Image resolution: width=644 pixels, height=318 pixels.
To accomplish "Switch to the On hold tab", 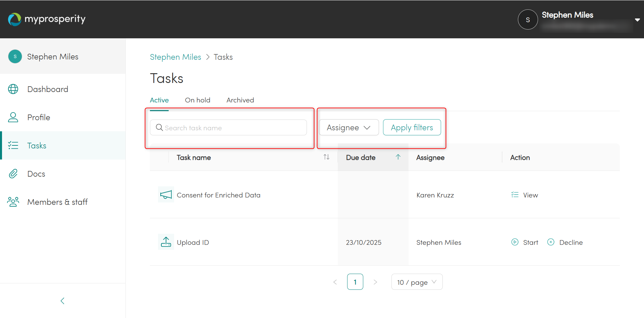I will tap(198, 100).
